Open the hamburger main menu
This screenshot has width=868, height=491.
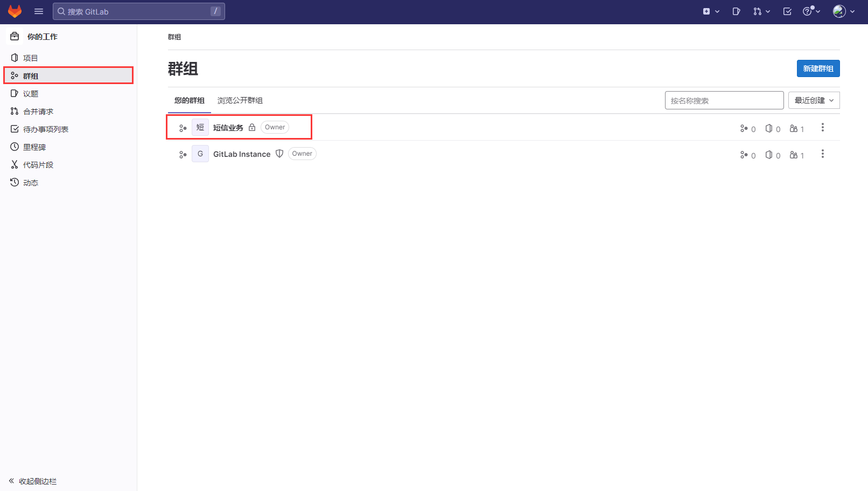coord(39,11)
